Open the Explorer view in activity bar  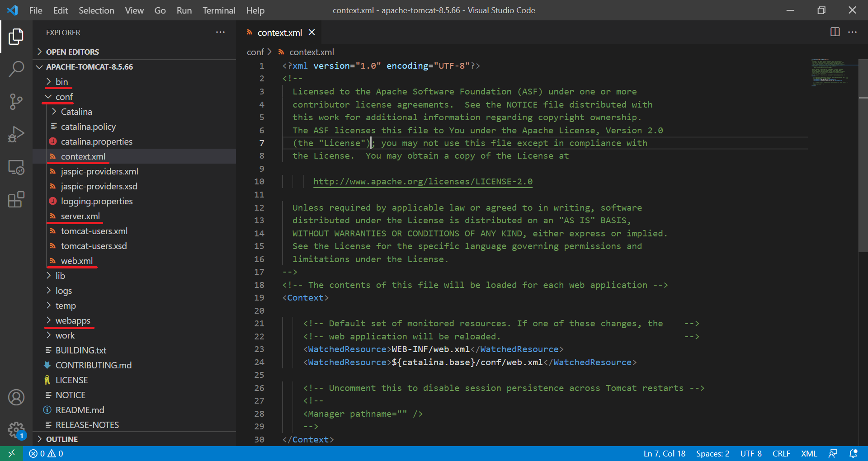[x=16, y=37]
